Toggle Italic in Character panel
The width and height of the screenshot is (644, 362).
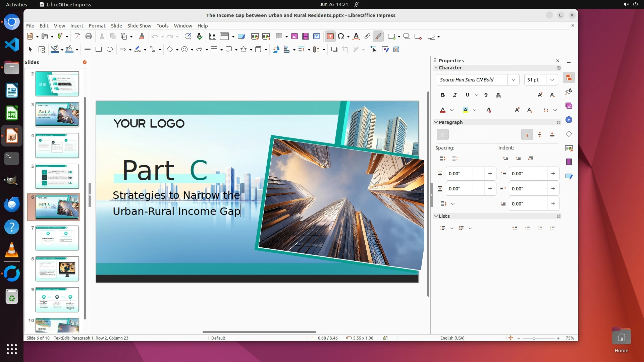455,95
